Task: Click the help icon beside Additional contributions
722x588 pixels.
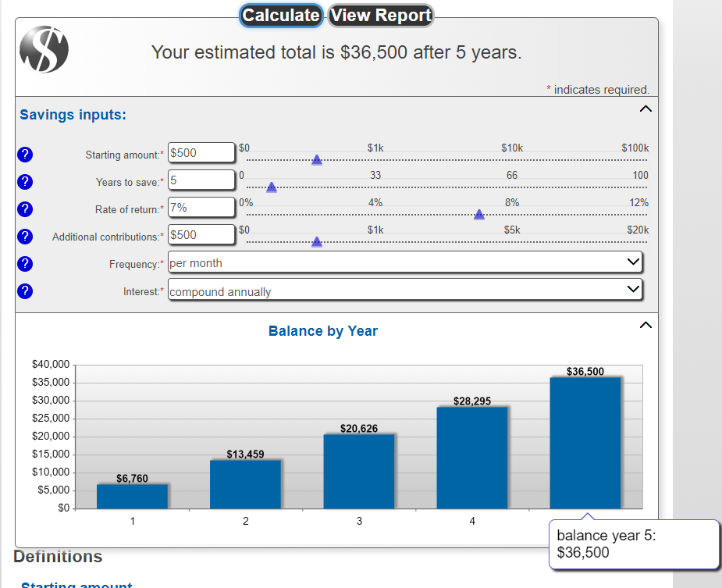Action: [x=25, y=236]
